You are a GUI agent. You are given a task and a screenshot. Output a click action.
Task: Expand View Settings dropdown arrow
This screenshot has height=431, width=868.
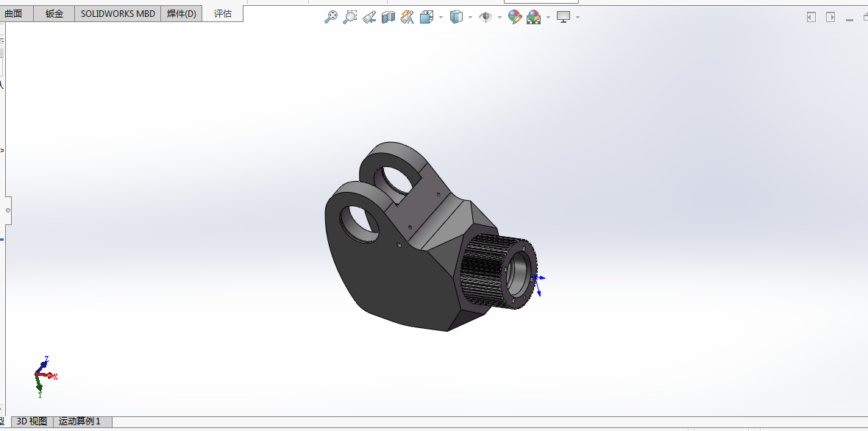(x=578, y=17)
